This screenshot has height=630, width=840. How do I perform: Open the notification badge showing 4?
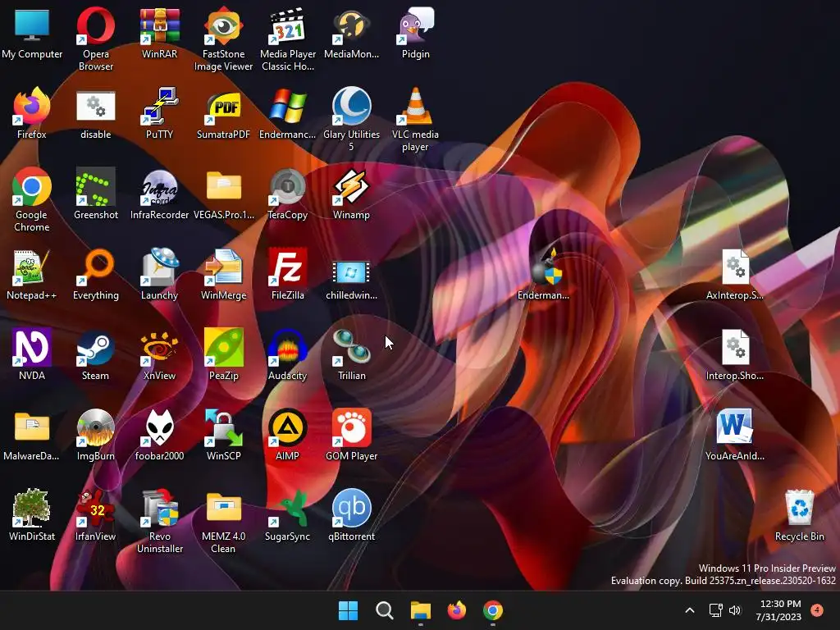817,609
